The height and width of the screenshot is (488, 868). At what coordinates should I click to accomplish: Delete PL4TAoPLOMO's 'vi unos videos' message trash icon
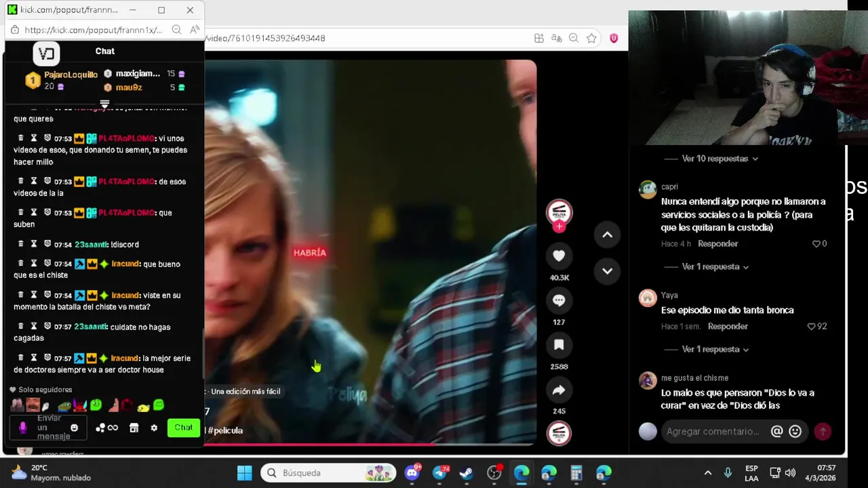tap(21, 138)
